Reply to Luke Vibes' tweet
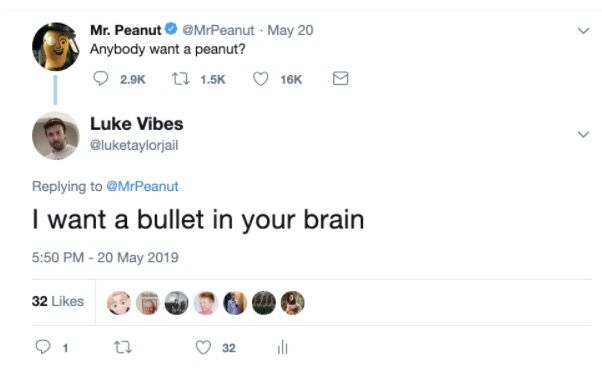Viewport: 602px width, 381px height. (x=43, y=347)
